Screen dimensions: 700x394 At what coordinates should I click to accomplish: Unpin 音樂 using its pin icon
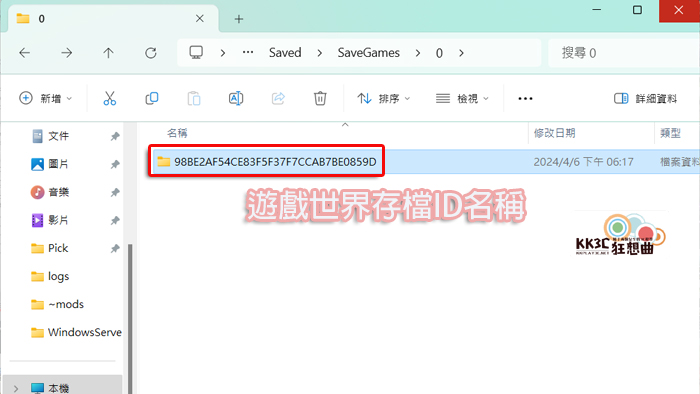(115, 192)
